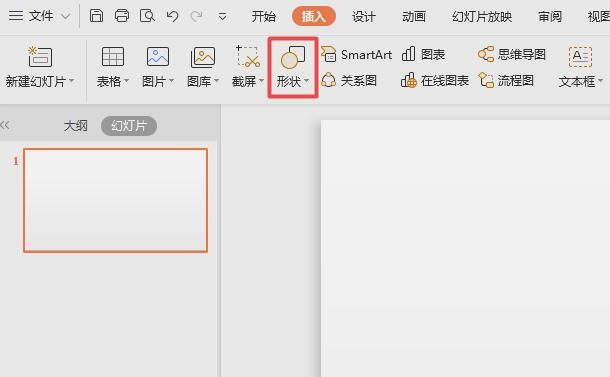Click the 形状 shapes icon
This screenshot has width=610, height=377.
(x=293, y=58)
